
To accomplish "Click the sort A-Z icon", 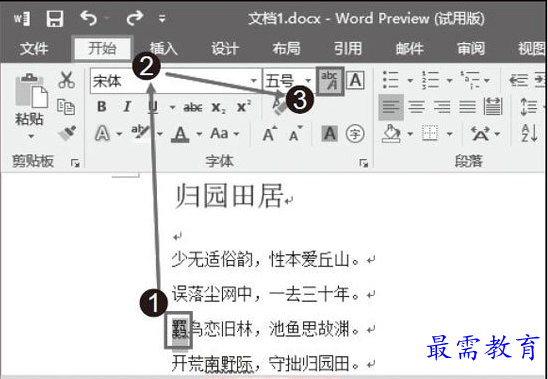I will click(529, 134).
